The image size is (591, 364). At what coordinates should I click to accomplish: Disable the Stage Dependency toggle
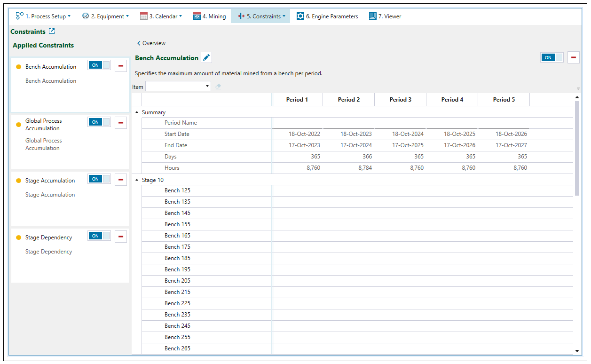pyautogui.click(x=99, y=236)
